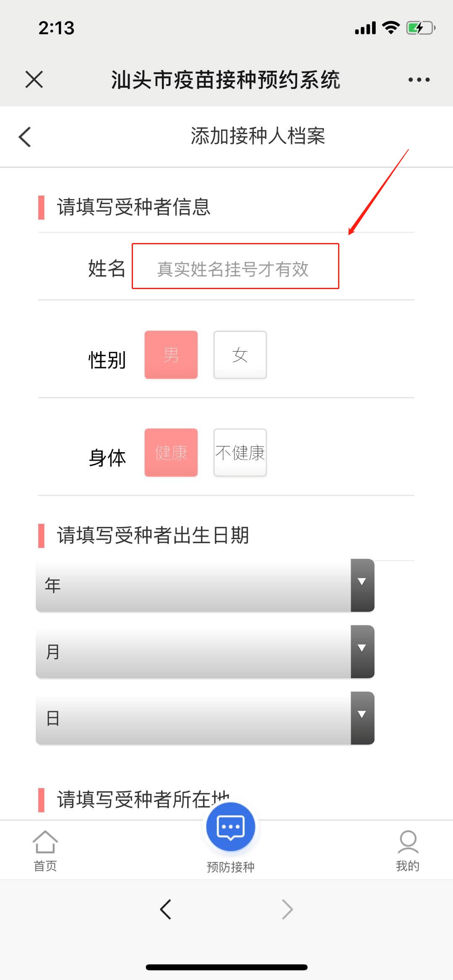Open the three-dot more options menu

click(x=419, y=80)
